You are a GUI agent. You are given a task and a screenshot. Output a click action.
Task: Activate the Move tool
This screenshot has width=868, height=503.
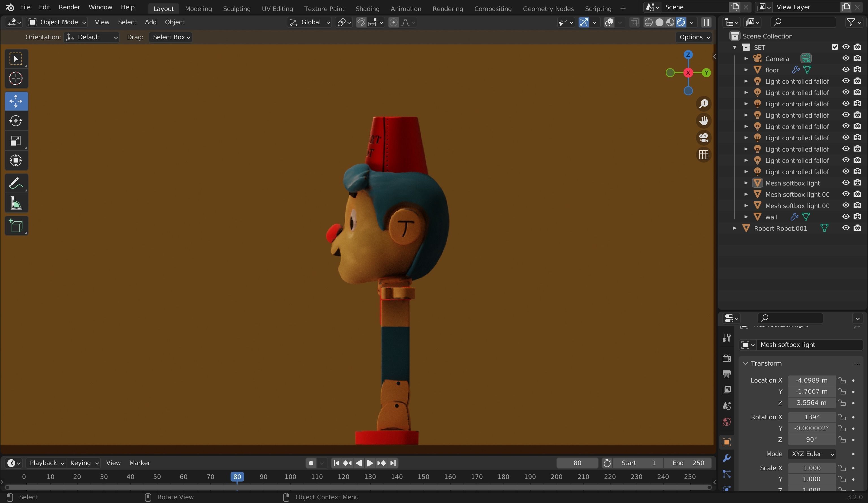pyautogui.click(x=16, y=101)
